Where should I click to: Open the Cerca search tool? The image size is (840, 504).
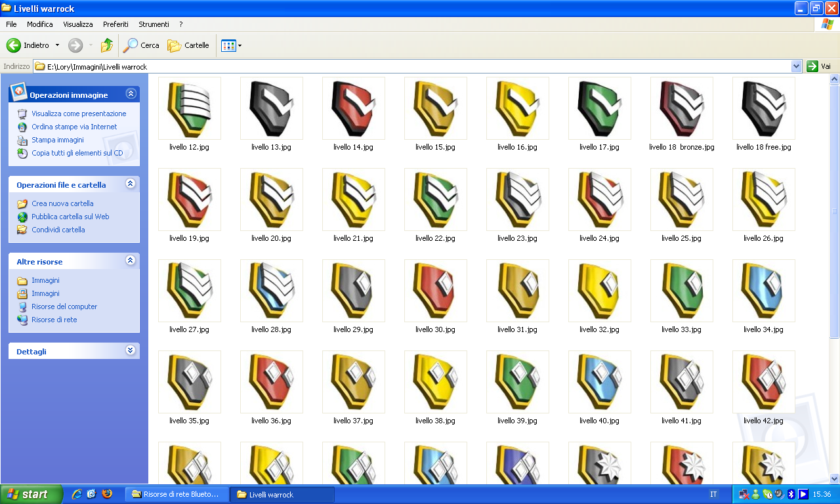pyautogui.click(x=142, y=45)
